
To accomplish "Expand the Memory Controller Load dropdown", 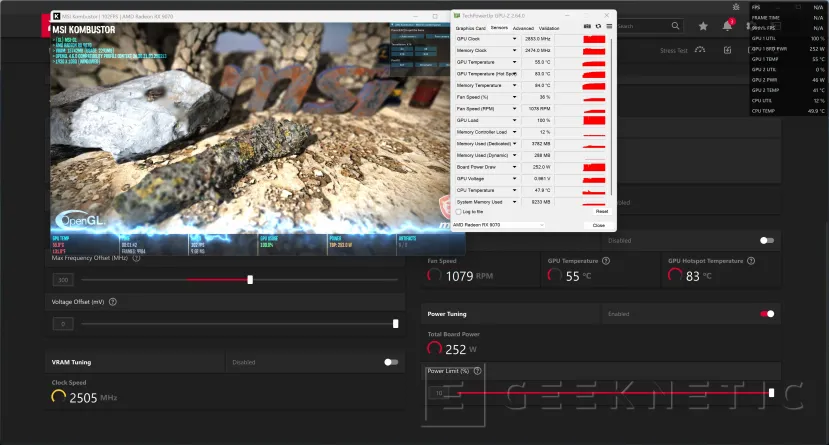I will 514,132.
